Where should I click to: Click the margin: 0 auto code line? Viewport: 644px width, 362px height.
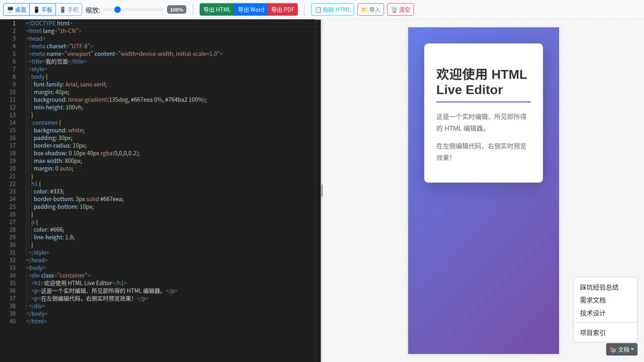click(x=54, y=168)
